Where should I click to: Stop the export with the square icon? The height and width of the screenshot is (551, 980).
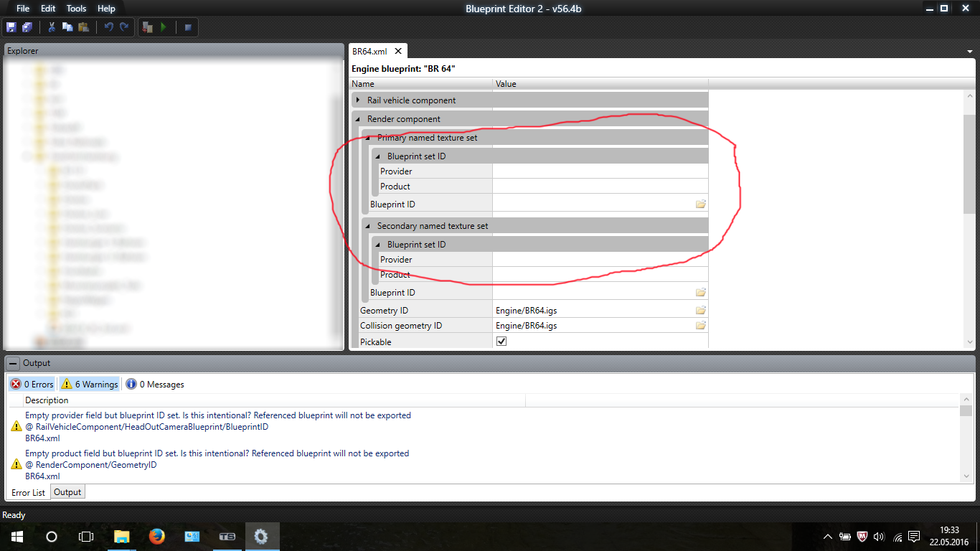[188, 27]
